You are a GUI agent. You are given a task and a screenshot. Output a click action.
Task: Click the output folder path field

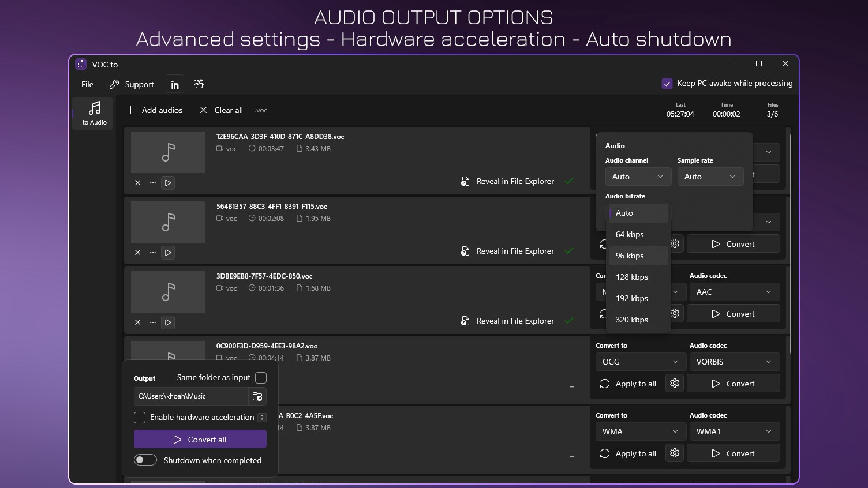(x=190, y=396)
